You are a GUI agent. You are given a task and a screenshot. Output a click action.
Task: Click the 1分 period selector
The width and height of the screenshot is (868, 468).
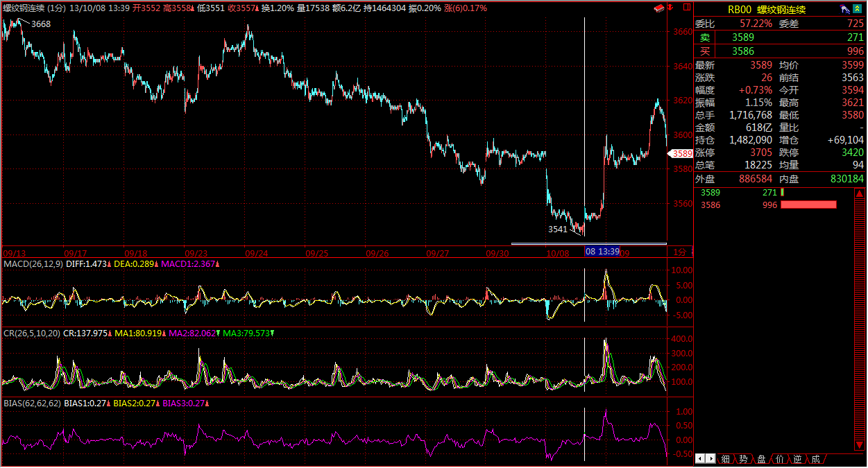click(x=680, y=252)
